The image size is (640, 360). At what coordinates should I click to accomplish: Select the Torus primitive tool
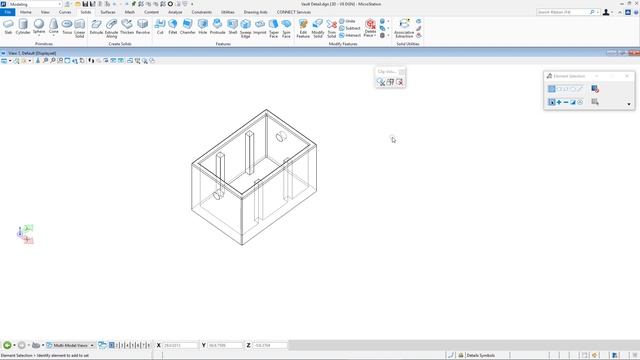pyautogui.click(x=67, y=27)
